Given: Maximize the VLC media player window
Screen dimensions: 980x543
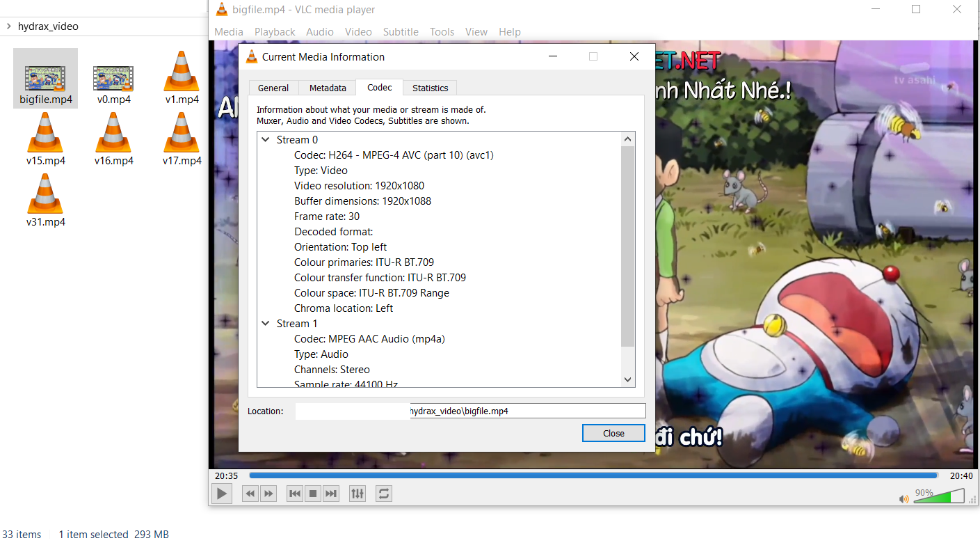Looking at the screenshot, I should pos(916,9).
